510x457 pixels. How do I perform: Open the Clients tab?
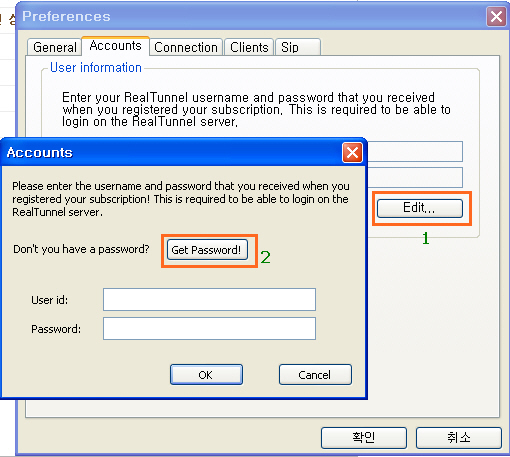(x=249, y=47)
